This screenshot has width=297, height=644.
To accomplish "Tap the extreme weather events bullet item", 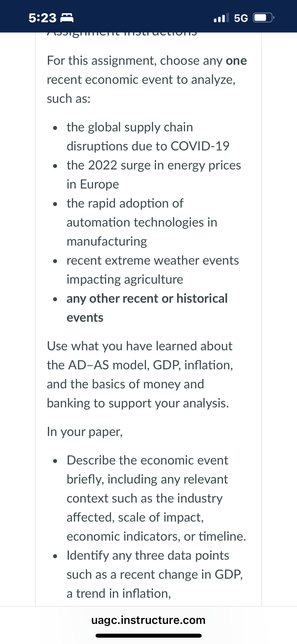I will 153,270.
